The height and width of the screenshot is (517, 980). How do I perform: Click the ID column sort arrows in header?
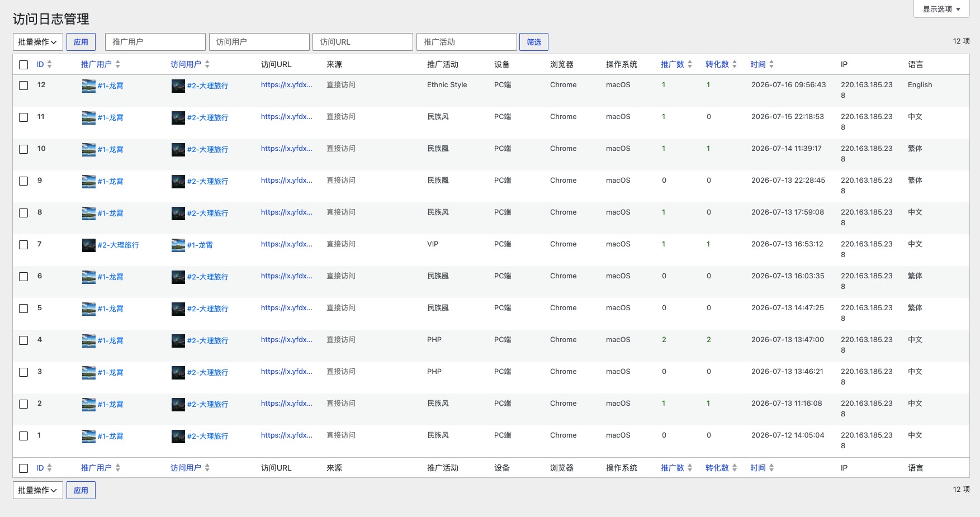[49, 64]
